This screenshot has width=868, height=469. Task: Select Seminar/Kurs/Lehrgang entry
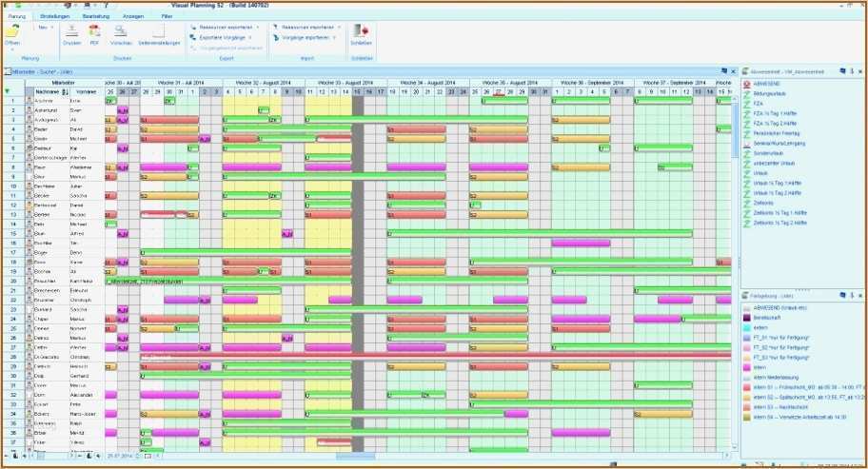[x=779, y=144]
